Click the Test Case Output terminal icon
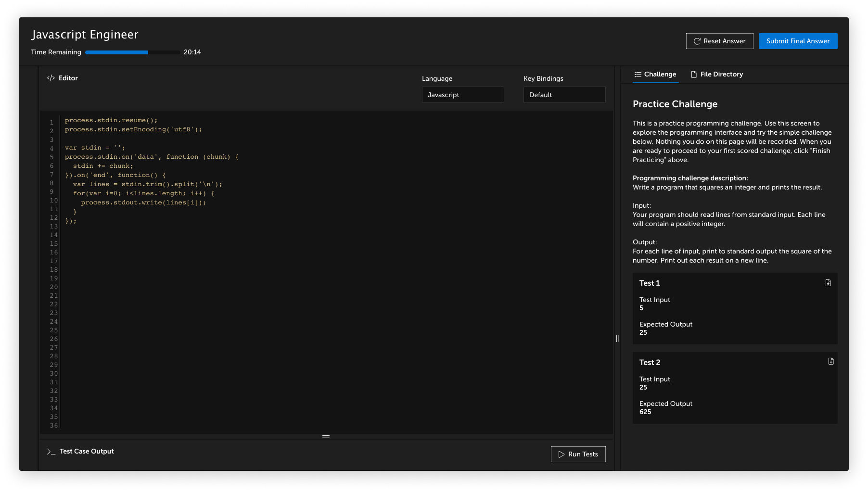The image size is (868, 492). click(x=51, y=451)
